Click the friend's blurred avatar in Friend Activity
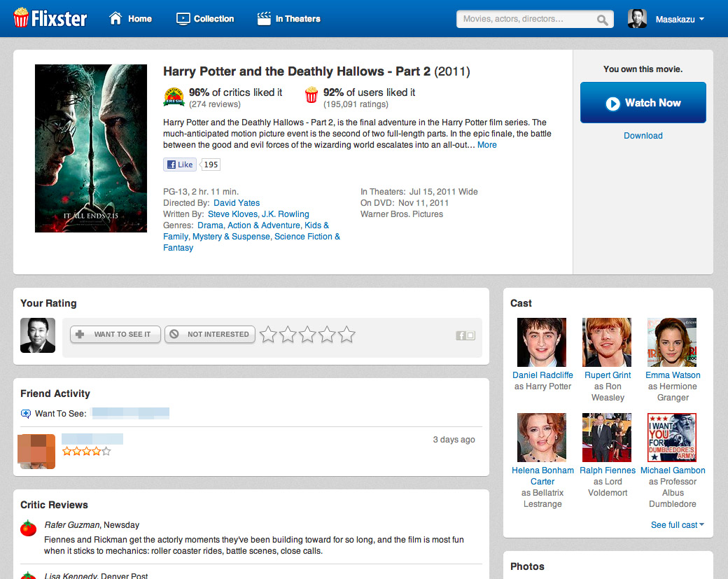The width and height of the screenshot is (728, 579). (36, 452)
